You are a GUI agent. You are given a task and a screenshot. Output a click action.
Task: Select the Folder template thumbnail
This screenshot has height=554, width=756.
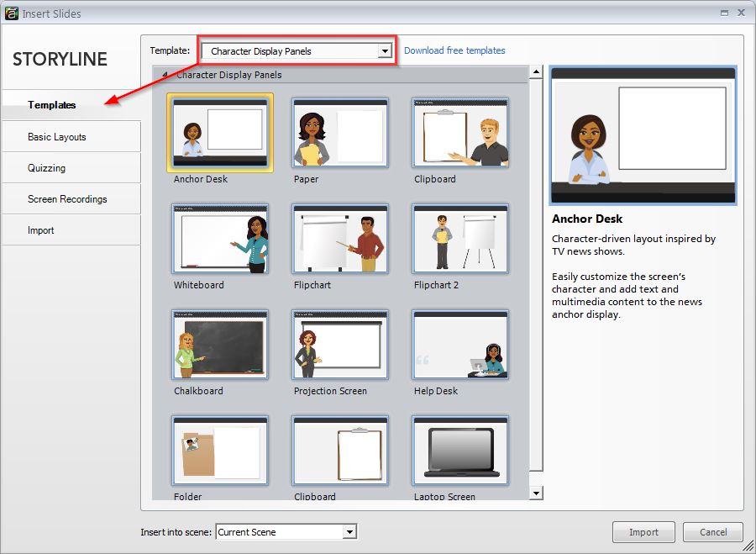point(219,451)
